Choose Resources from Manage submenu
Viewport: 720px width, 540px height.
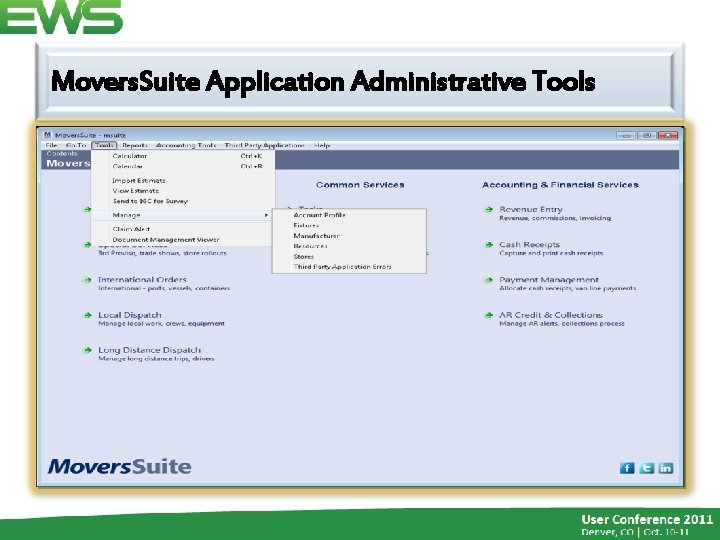click(349, 246)
